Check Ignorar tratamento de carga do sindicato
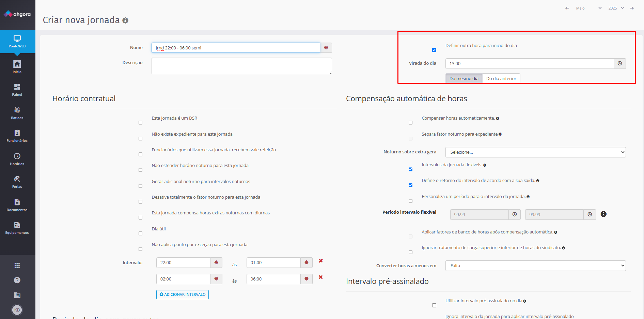This screenshot has width=644, height=319. point(410,252)
